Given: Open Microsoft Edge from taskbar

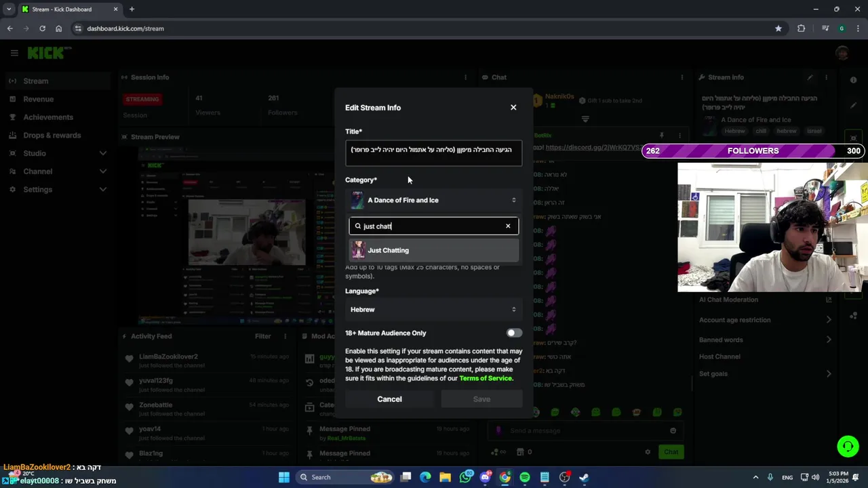Looking at the screenshot, I should [x=425, y=477].
